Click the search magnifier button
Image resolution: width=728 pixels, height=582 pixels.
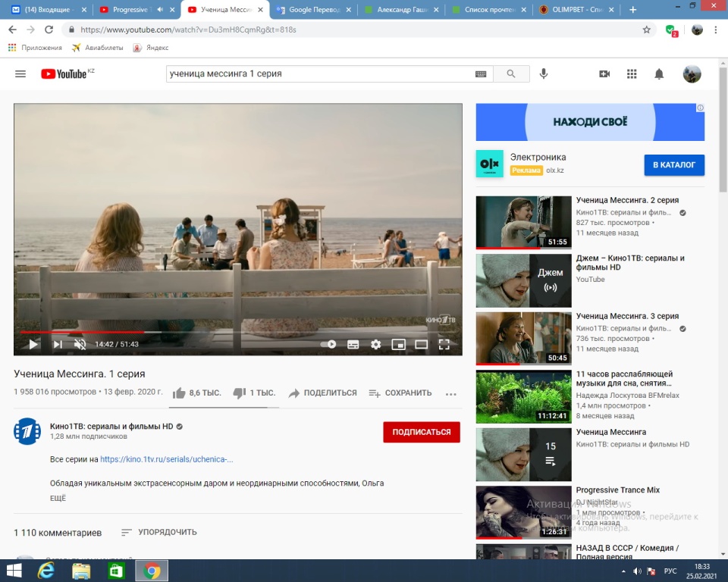point(510,74)
